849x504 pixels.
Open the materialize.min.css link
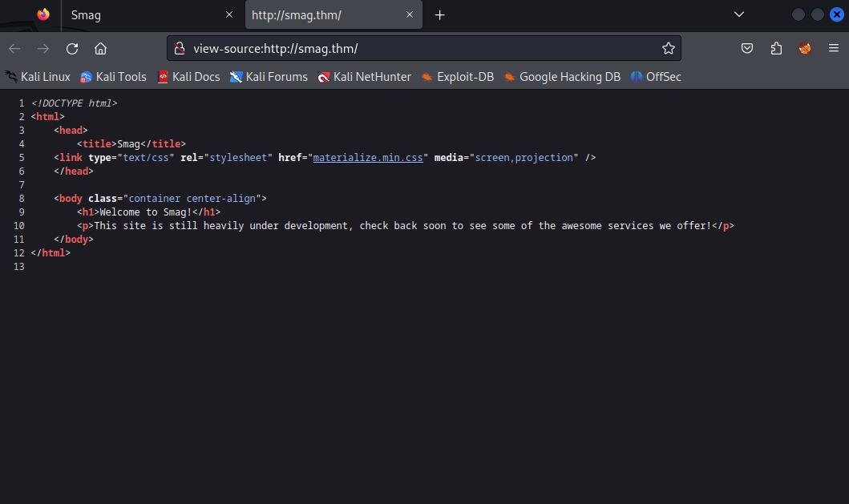[368, 158]
